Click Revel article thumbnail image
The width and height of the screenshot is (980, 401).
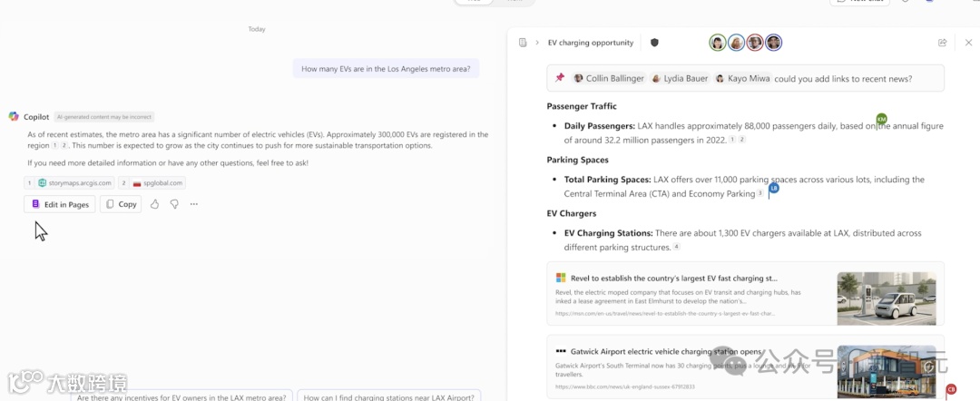coord(887,298)
